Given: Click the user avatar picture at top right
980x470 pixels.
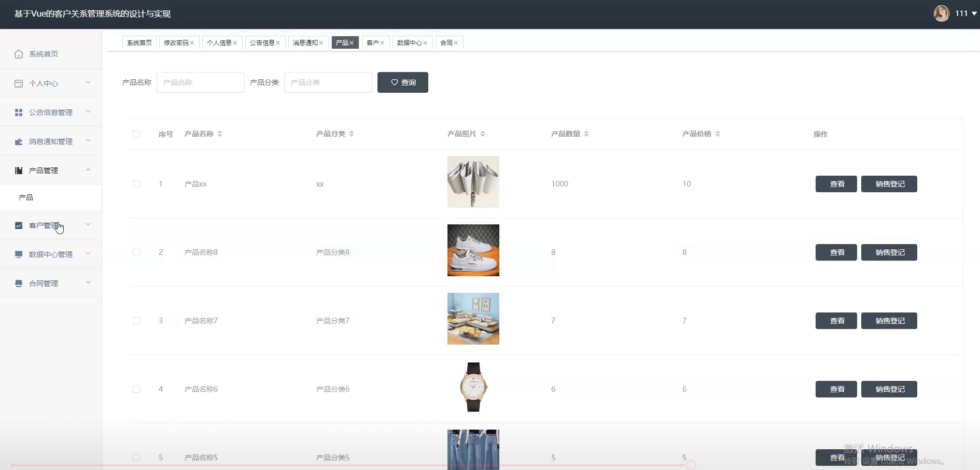Looking at the screenshot, I should pyautogui.click(x=941, y=13).
